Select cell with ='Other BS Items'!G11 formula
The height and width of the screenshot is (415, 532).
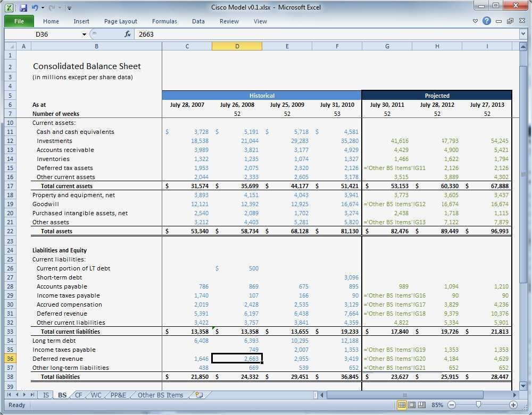click(x=387, y=168)
